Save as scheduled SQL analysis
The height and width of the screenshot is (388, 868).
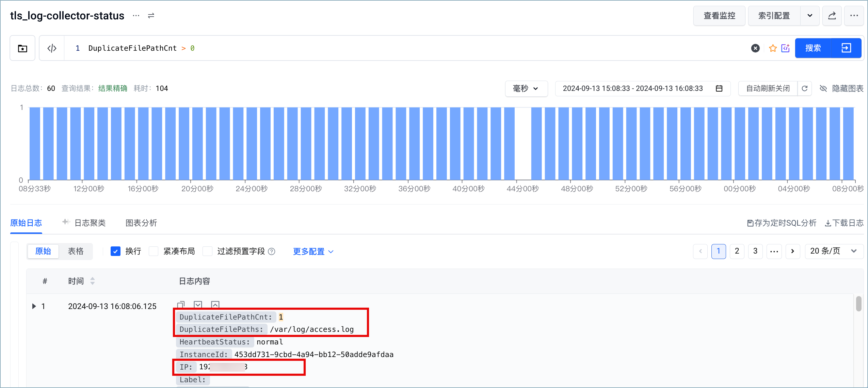pyautogui.click(x=782, y=223)
